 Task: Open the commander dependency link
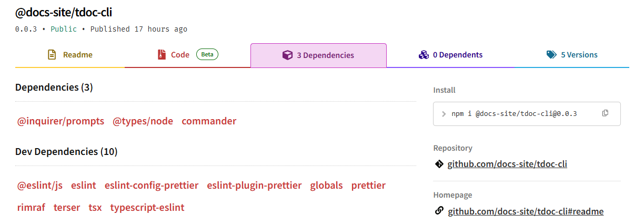(209, 121)
